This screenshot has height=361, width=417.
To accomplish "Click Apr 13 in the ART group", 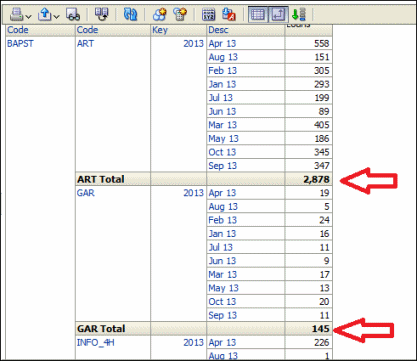I will pos(222,44).
